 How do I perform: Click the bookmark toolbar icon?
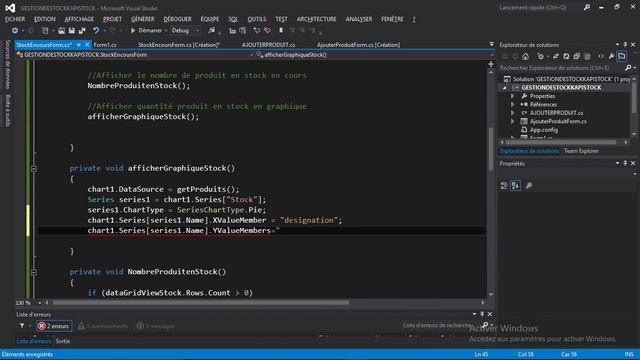[281, 31]
